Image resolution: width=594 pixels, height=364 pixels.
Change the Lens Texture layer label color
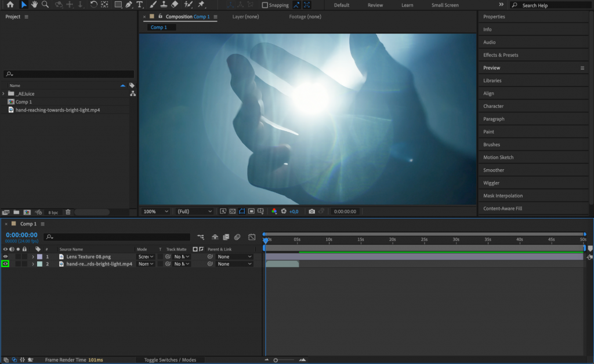tap(39, 256)
